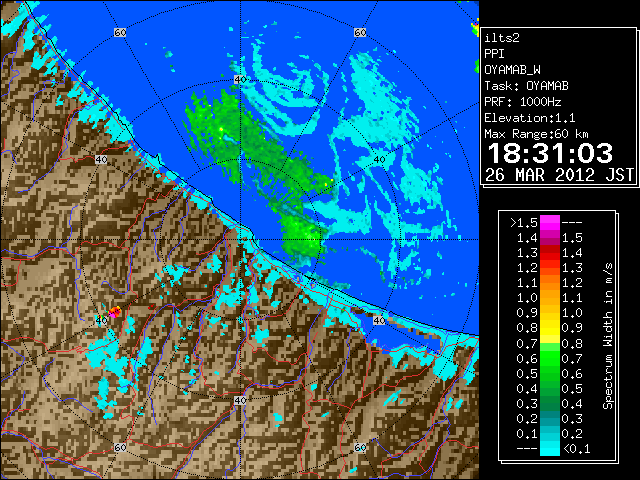
Task: Click the red-magenta high-width echo over land
Action: pos(114,312)
